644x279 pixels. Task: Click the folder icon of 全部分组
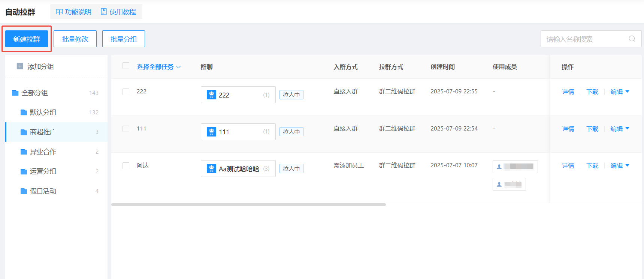(x=15, y=93)
